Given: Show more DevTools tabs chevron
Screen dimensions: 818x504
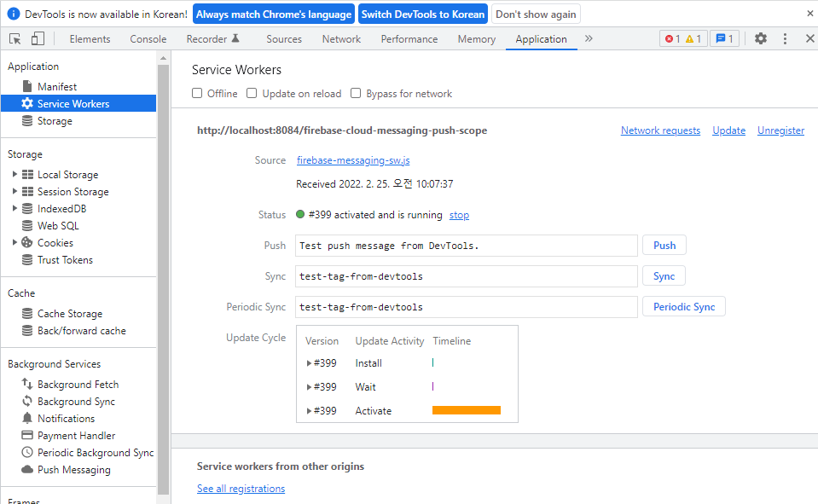Looking at the screenshot, I should 589,38.
